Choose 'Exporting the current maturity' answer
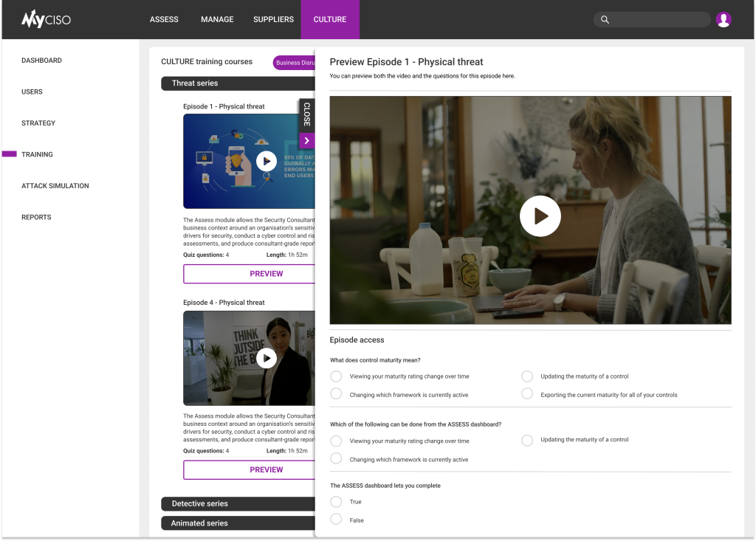The height and width of the screenshot is (541, 756). 527,394
